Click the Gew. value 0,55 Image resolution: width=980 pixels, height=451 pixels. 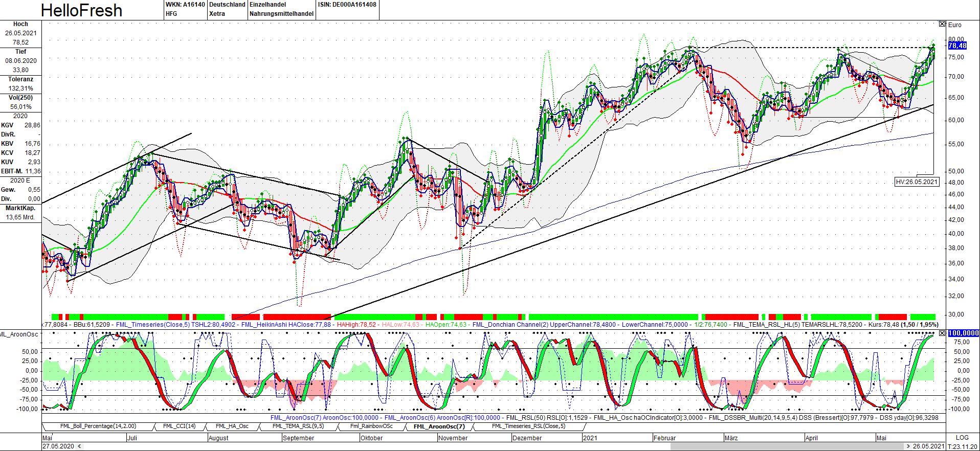tap(34, 190)
